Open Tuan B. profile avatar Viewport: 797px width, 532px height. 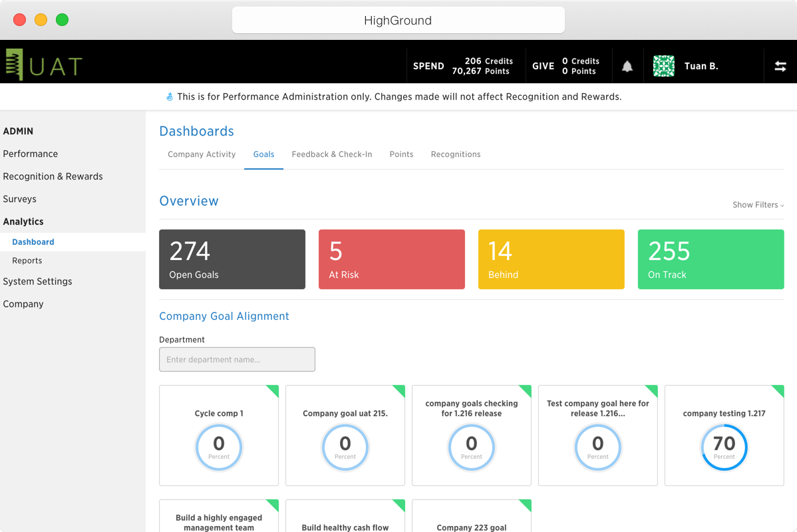pos(663,66)
